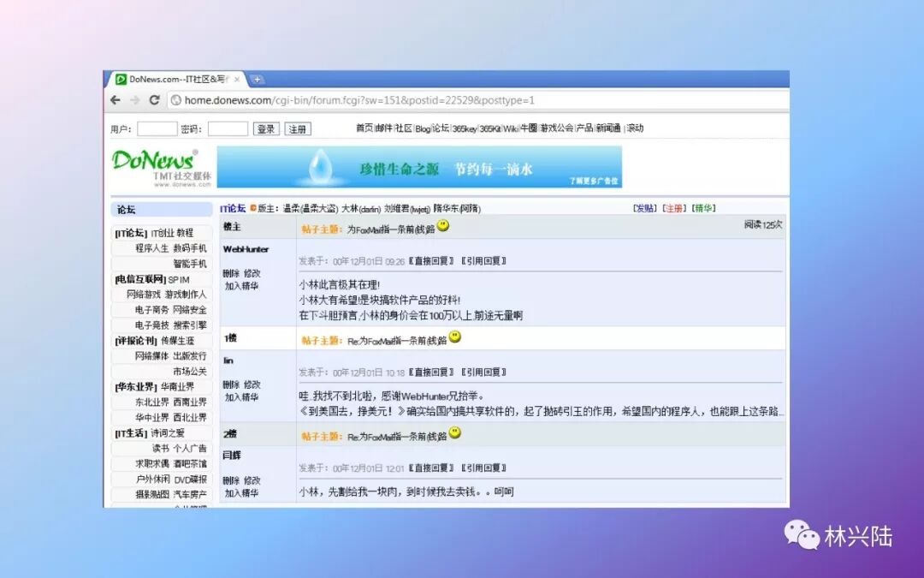Select the DoNews.com browser tab

[x=177, y=79]
